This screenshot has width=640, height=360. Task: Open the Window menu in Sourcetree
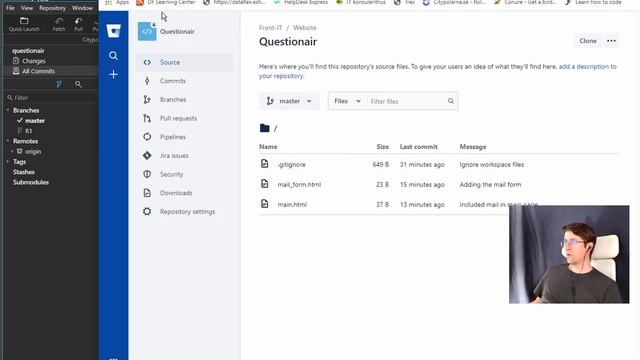[82, 8]
